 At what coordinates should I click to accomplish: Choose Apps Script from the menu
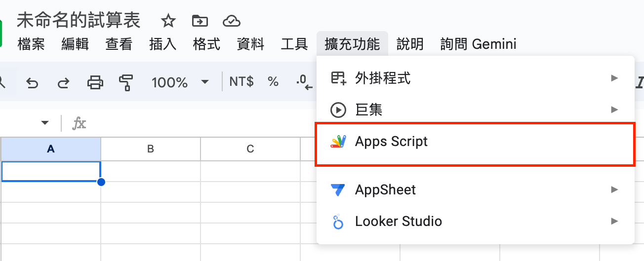(475, 142)
